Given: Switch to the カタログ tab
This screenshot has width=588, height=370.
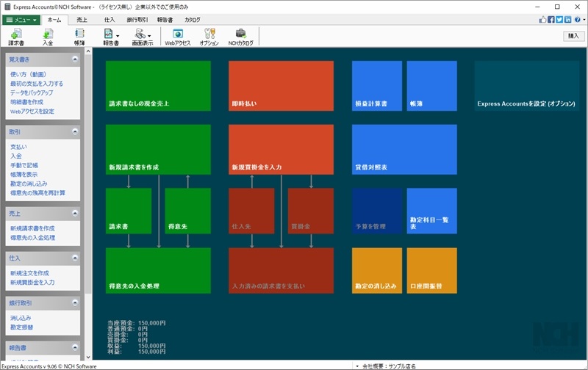Looking at the screenshot, I should (193, 20).
